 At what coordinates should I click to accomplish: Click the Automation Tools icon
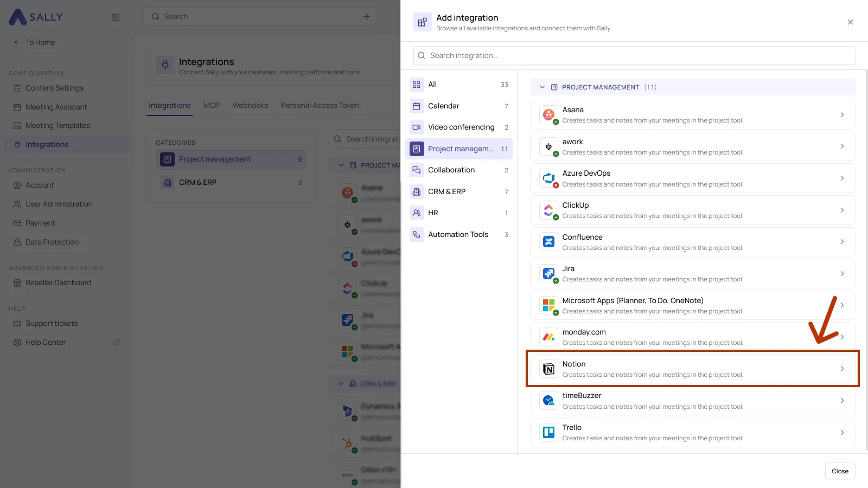coord(417,235)
